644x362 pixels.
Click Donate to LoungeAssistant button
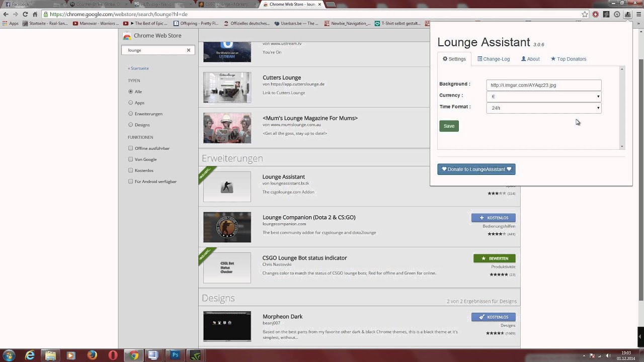476,169
